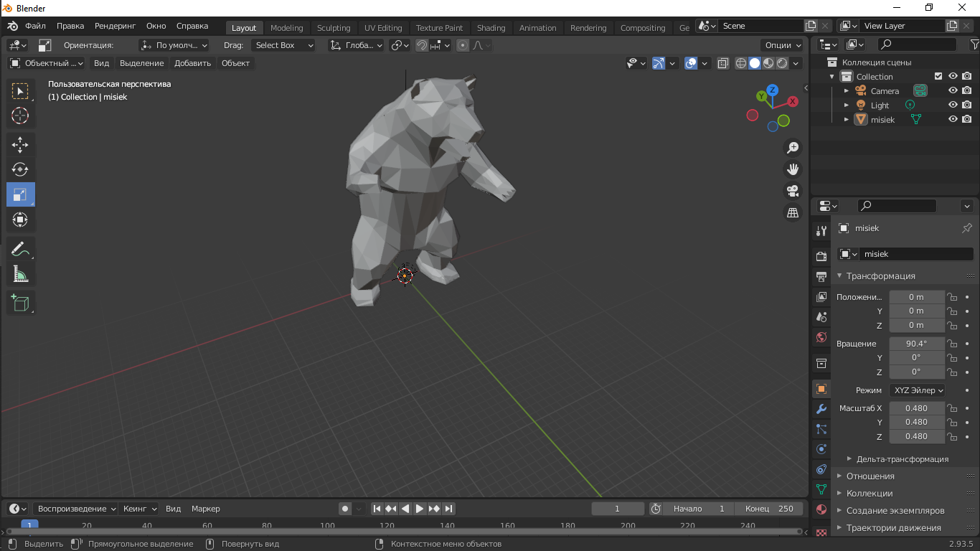Open the Output properties tab
This screenshot has height=551, width=980.
click(x=821, y=277)
